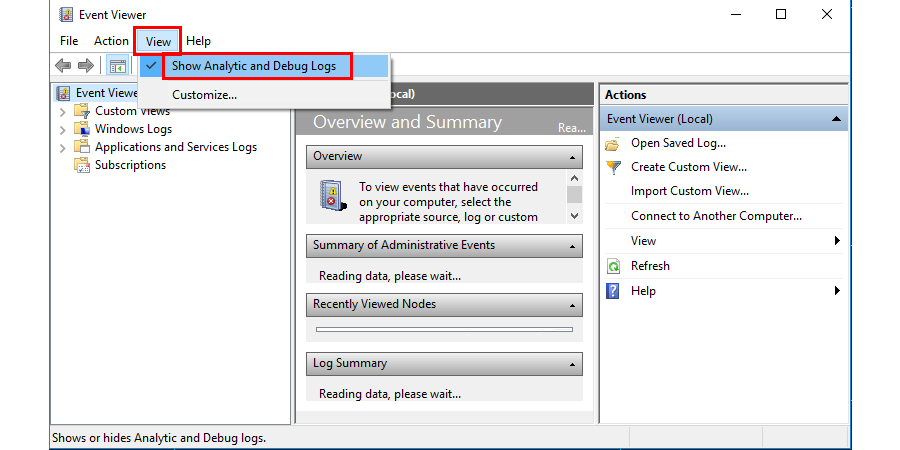Click the Overview log book icon
The height and width of the screenshot is (450, 900).
tap(332, 195)
